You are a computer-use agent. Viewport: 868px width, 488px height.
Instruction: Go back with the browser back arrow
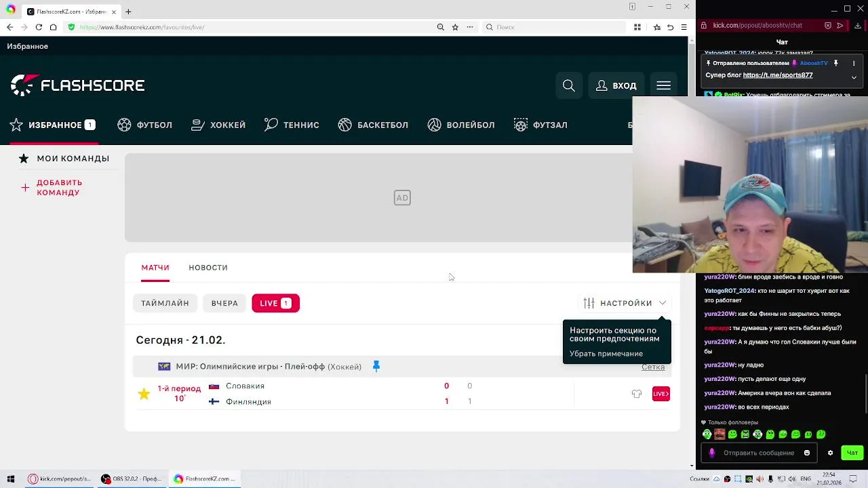coord(9,27)
